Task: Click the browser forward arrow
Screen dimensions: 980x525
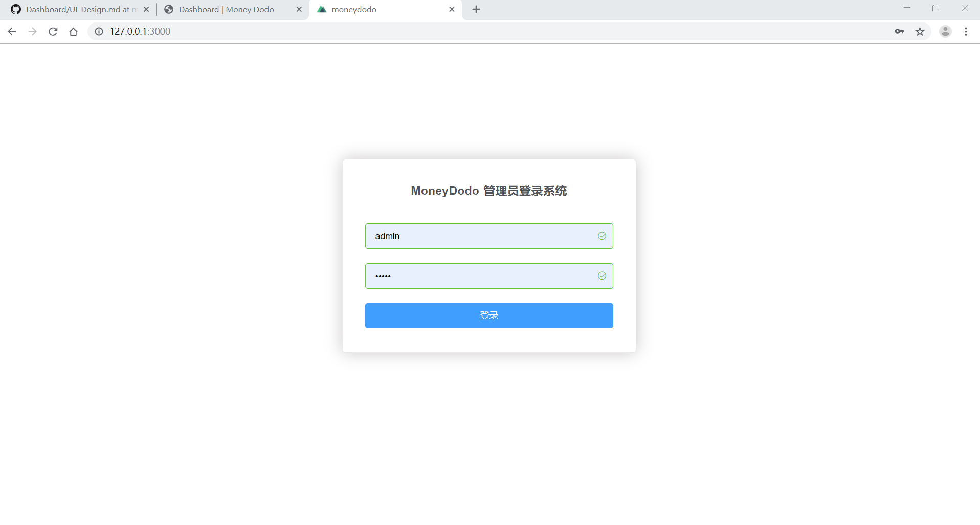Action: [x=32, y=32]
